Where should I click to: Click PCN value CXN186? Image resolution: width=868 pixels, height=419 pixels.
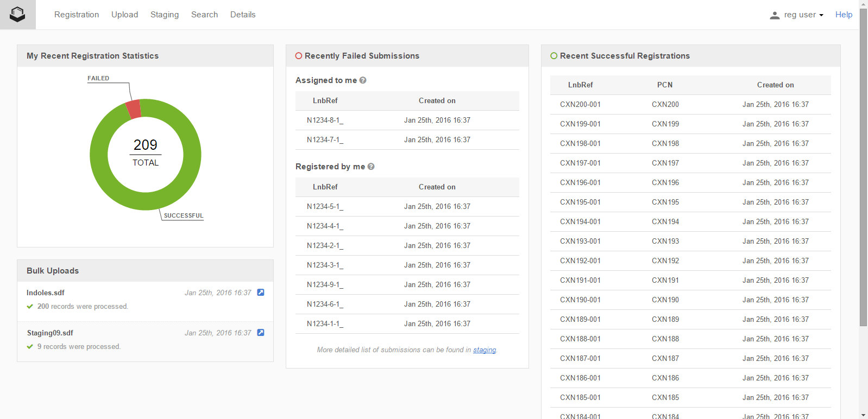pos(665,378)
